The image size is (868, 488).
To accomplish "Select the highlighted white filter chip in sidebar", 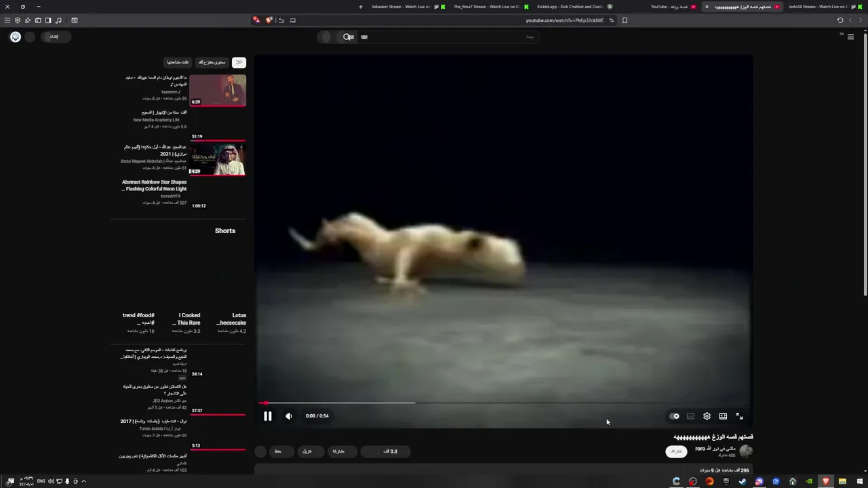I will coord(239,62).
